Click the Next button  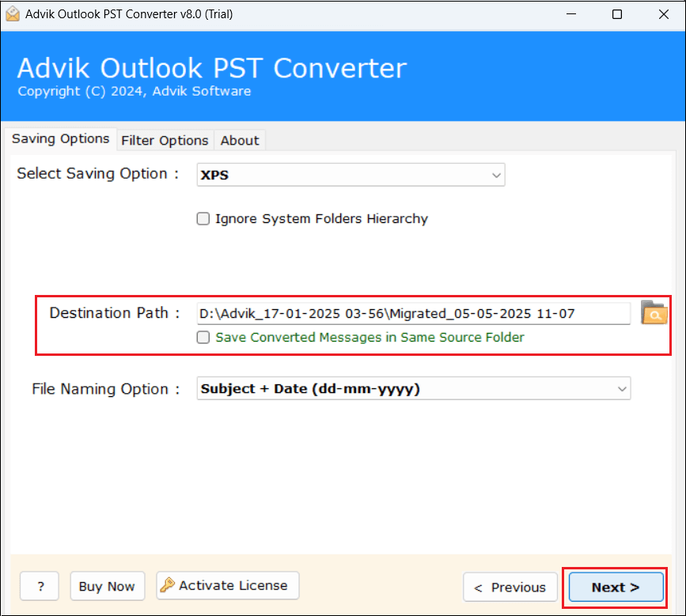coord(616,588)
